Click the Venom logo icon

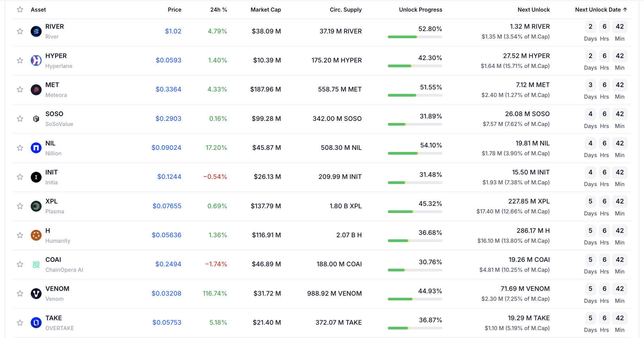tap(36, 294)
